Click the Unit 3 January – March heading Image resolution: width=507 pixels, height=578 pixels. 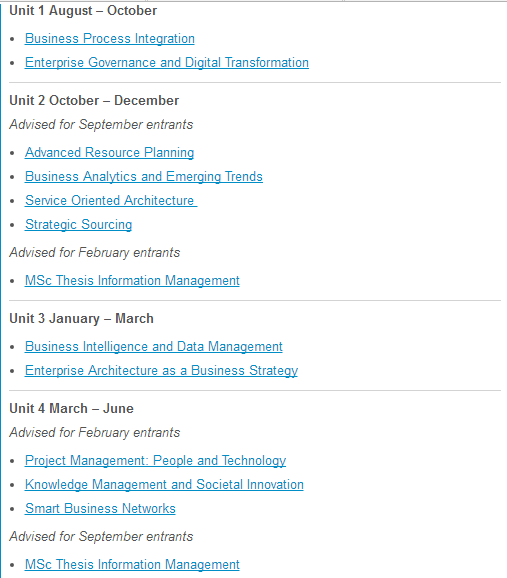coord(81,318)
